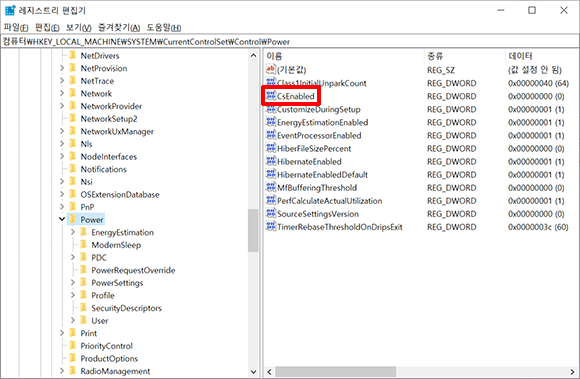580x379 pixels.
Task: Select the CustomizeDuringSetup value icon
Action: click(271, 109)
